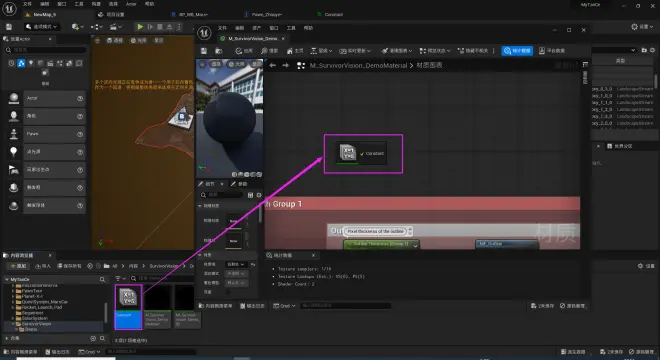Open the level viewport hamburger options menu
The height and width of the screenshot is (360, 660).
click(97, 41)
